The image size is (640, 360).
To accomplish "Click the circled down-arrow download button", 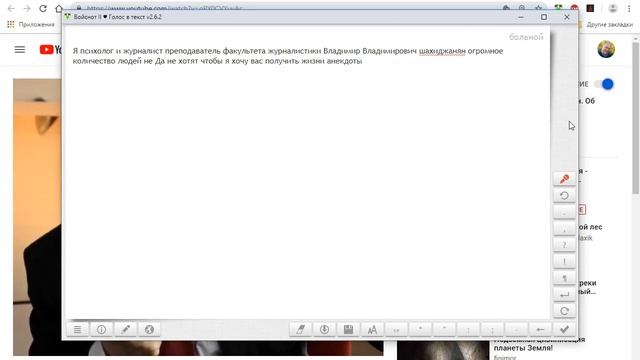I will pyautogui.click(x=324, y=329).
